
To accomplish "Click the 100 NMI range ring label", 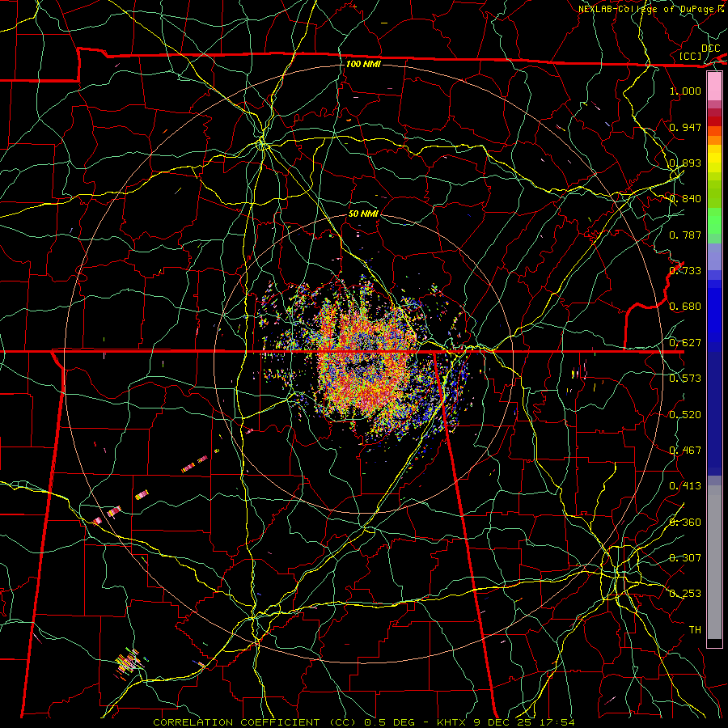I will [363, 64].
